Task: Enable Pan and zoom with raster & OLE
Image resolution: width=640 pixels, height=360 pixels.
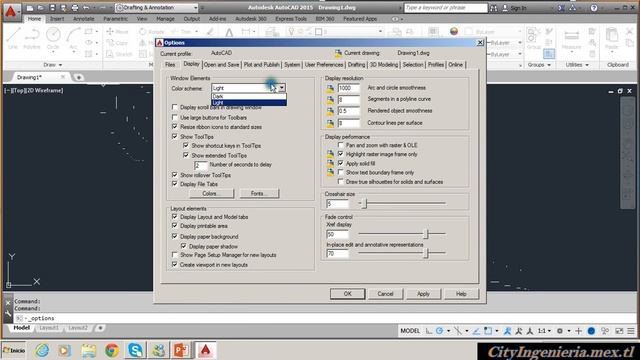Action: point(340,145)
